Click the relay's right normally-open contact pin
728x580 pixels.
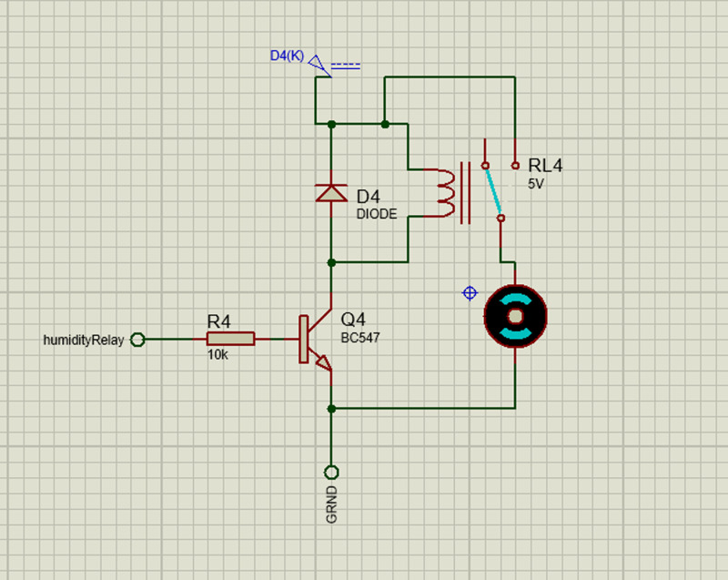pyautogui.click(x=515, y=165)
